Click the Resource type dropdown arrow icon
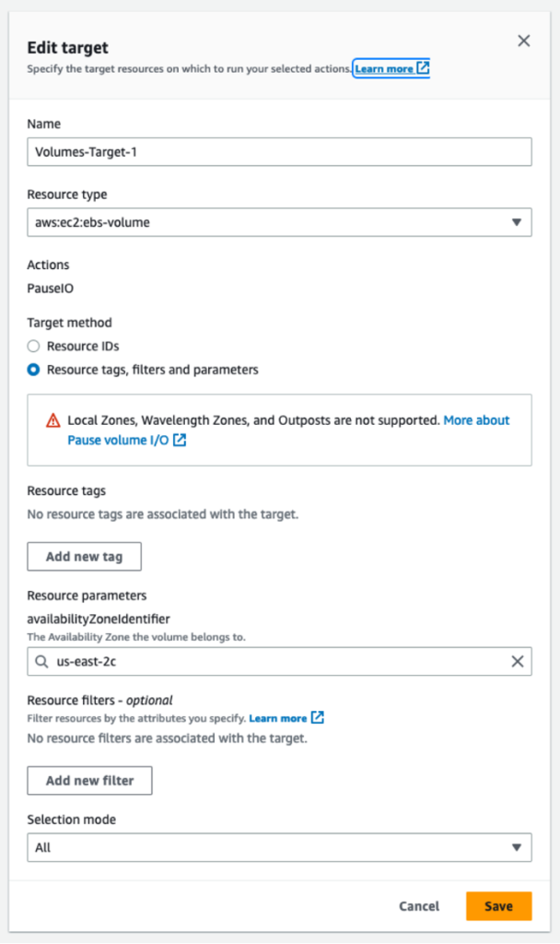The image size is (560, 944). (x=519, y=222)
